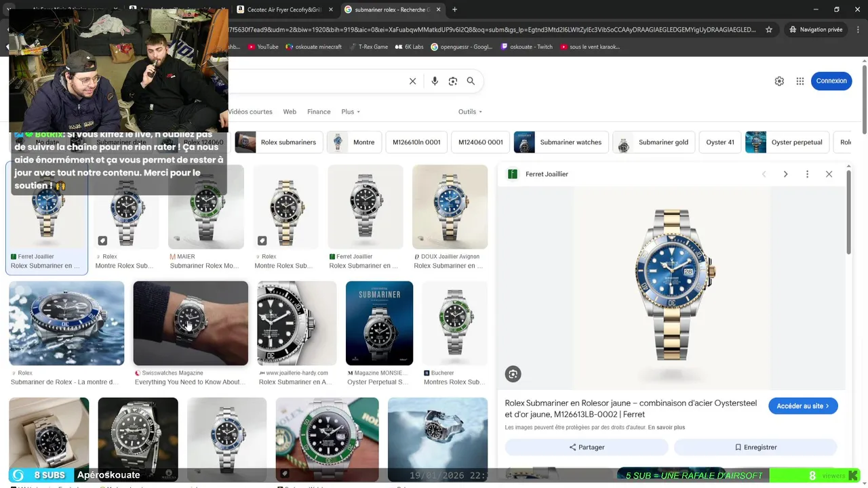
Task: Click the Enregistrer save button
Action: coord(755,447)
